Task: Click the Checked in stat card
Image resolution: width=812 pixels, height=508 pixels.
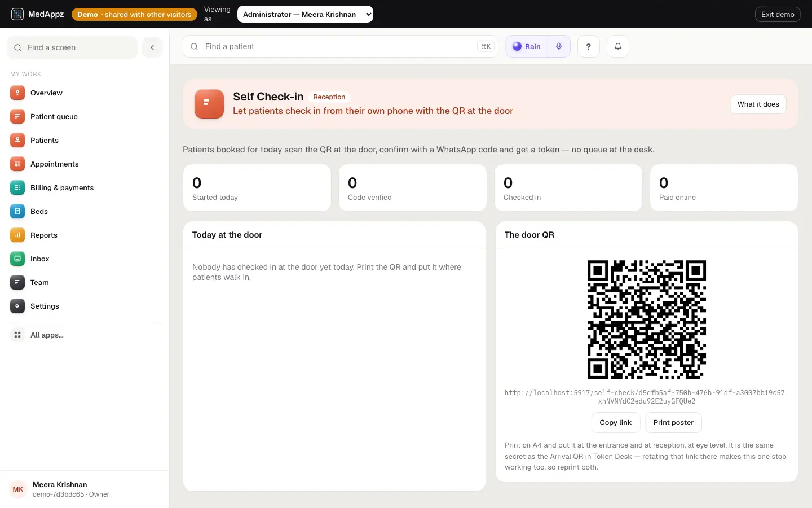Action: point(568,188)
